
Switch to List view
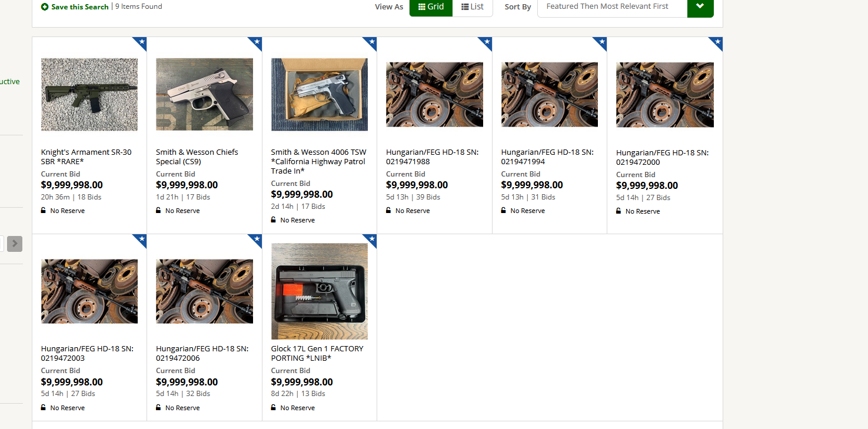[x=473, y=7]
